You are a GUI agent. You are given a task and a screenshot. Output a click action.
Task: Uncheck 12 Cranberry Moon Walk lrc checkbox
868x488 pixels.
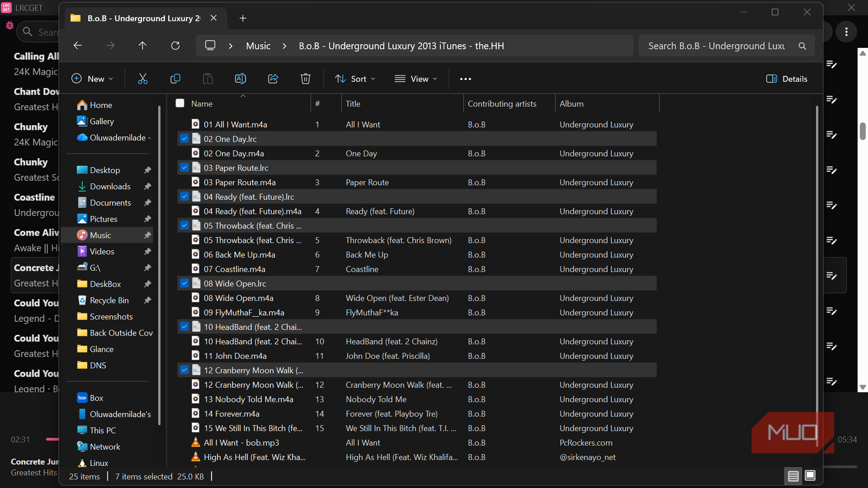click(184, 370)
